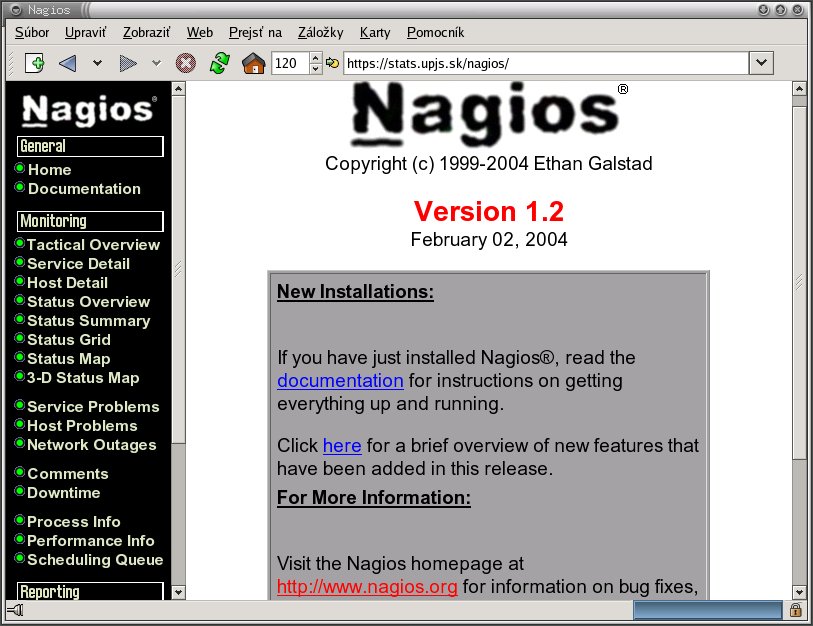Click green bullet beside Service Problems
Viewport: 813px width, 626px height.
pyautogui.click(x=20, y=405)
